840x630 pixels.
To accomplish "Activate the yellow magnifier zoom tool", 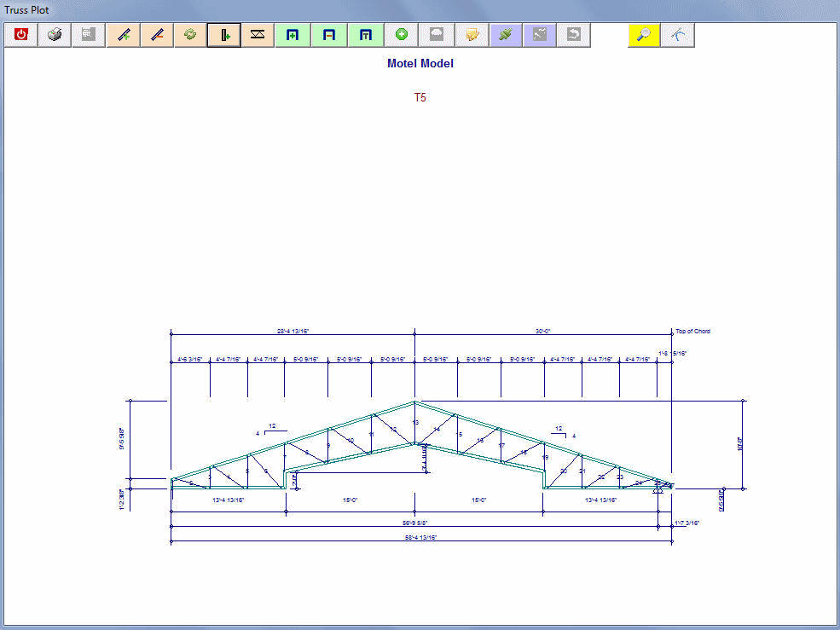I will click(x=644, y=35).
